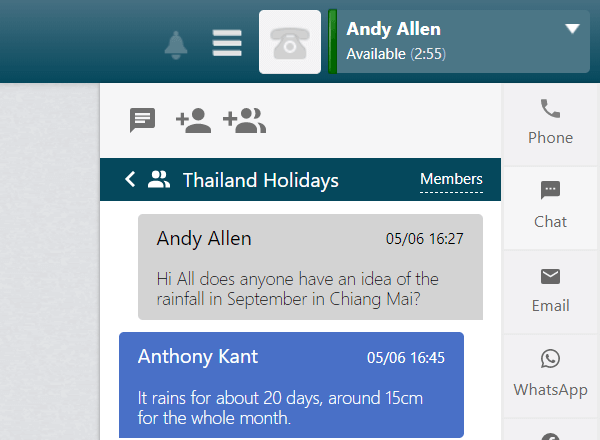Click the notification bell icon
Viewport: 600px width, 440px height.
176,45
